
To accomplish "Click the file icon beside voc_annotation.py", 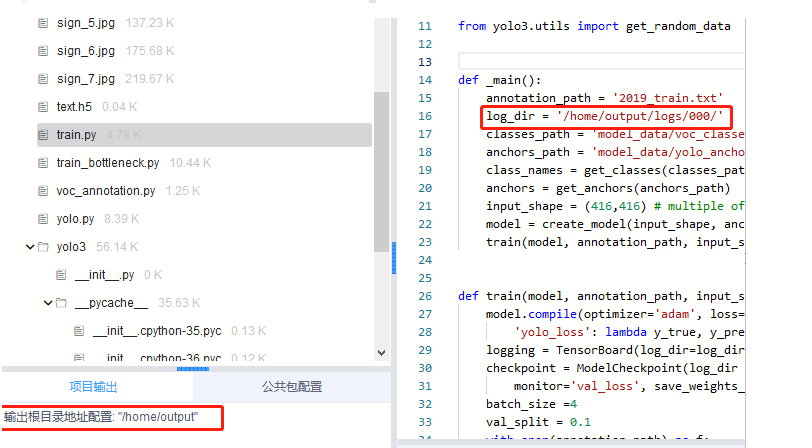I will pos(43,191).
